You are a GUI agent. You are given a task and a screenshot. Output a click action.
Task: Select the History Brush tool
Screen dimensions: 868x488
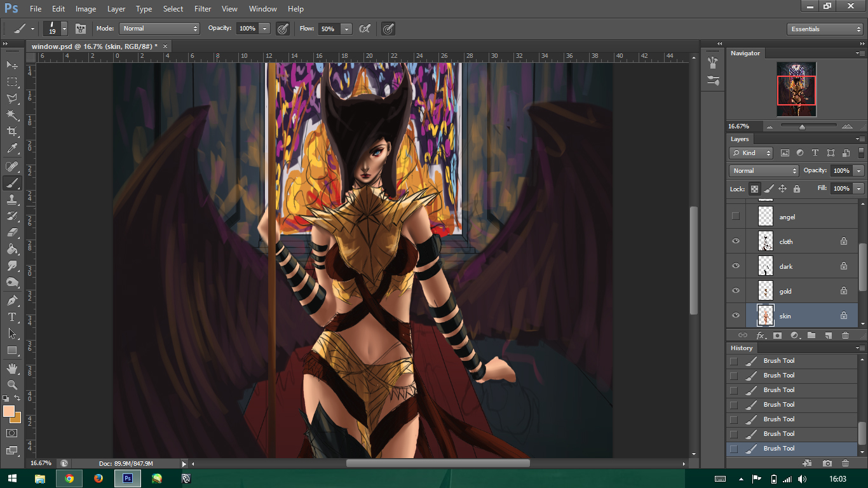click(x=12, y=216)
